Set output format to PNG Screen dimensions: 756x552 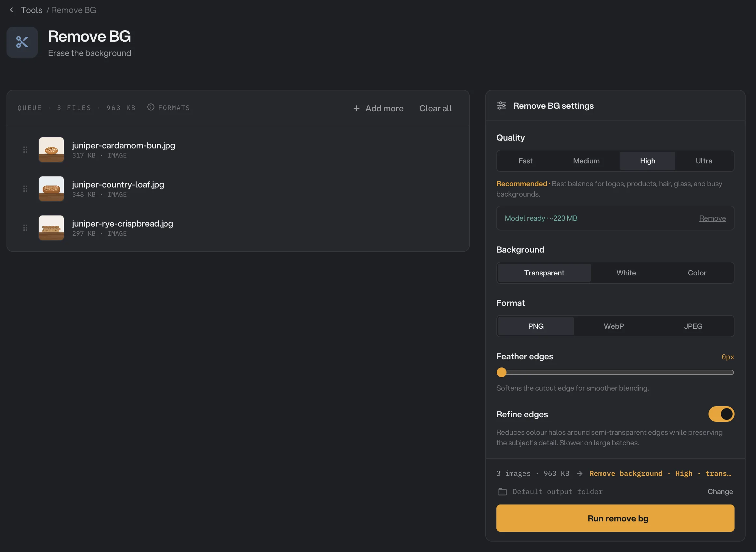536,326
